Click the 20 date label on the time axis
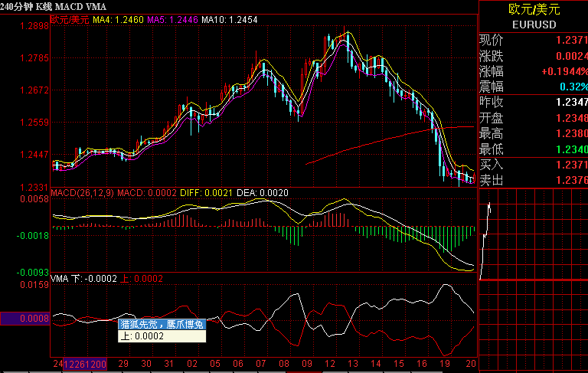The width and height of the screenshot is (588, 373). (471, 364)
